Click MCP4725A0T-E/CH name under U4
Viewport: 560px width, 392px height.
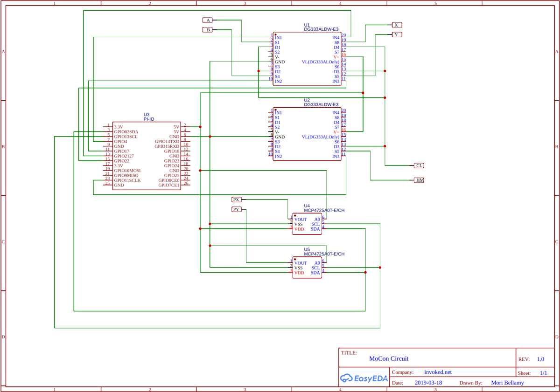(x=324, y=210)
